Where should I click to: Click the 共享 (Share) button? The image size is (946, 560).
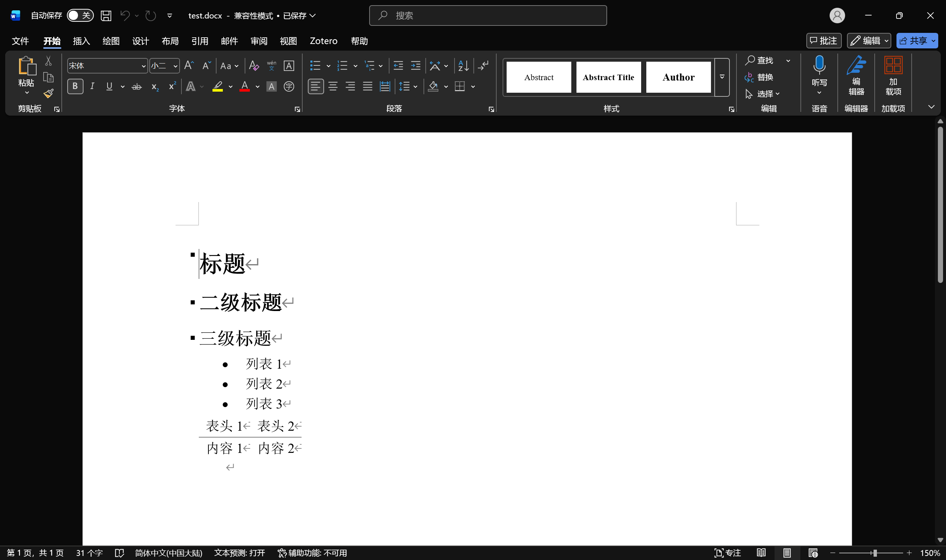[x=916, y=40]
